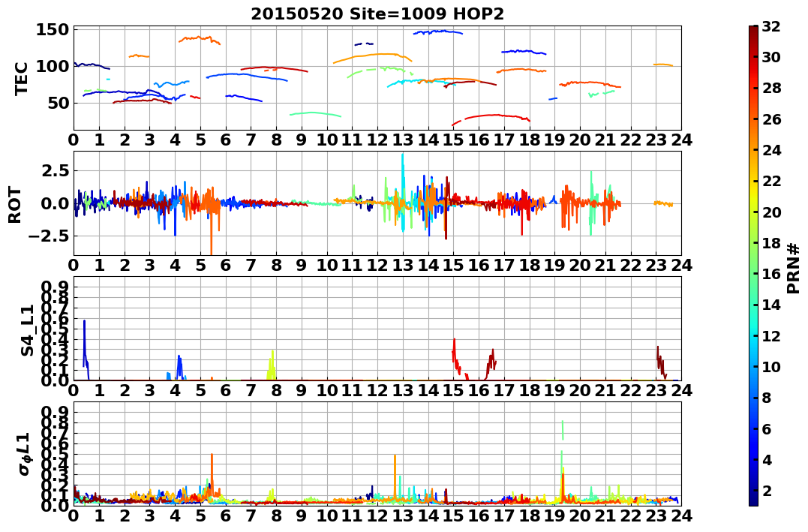Viewport: 808px width, 532px height.
Task: Click the colorbar tick label 8
Action: [766, 398]
